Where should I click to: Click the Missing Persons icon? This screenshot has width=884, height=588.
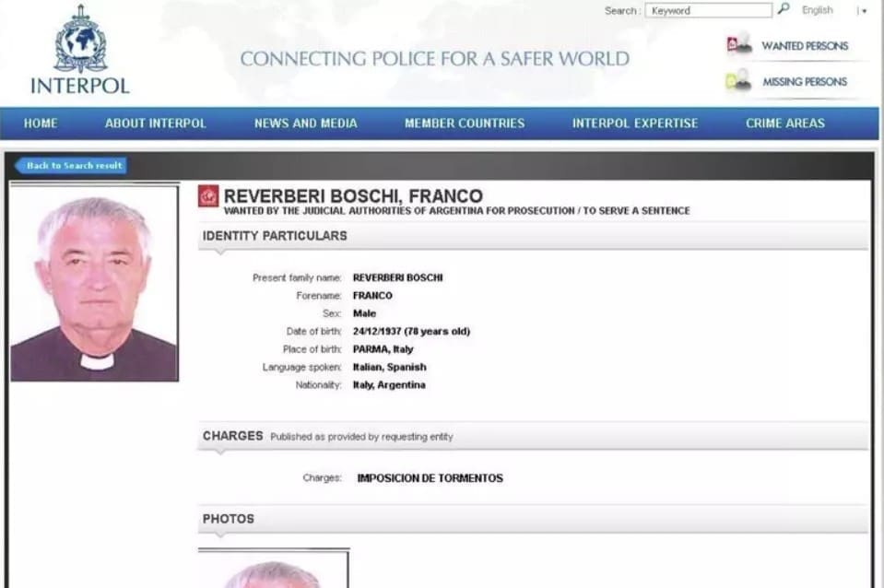[x=738, y=80]
